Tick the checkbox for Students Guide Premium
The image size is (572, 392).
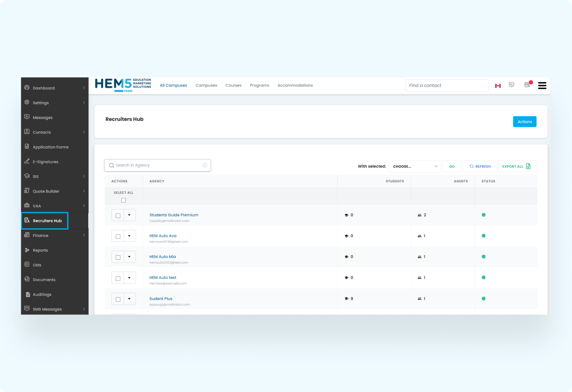(x=118, y=216)
